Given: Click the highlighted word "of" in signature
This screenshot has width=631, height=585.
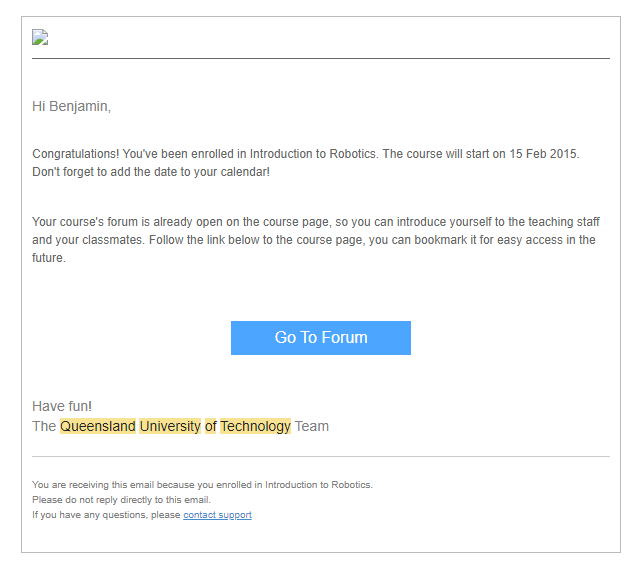Looking at the screenshot, I should tap(210, 426).
